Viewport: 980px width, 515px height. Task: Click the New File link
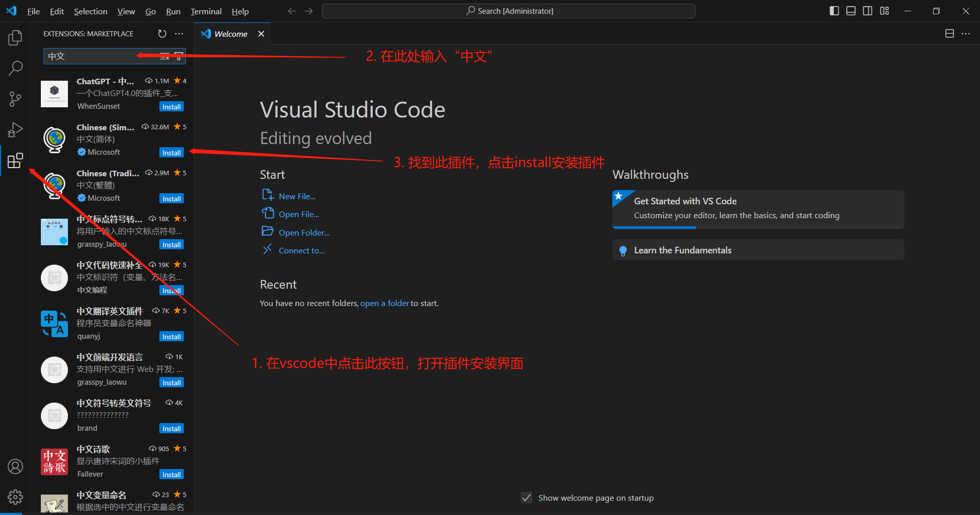(x=297, y=197)
